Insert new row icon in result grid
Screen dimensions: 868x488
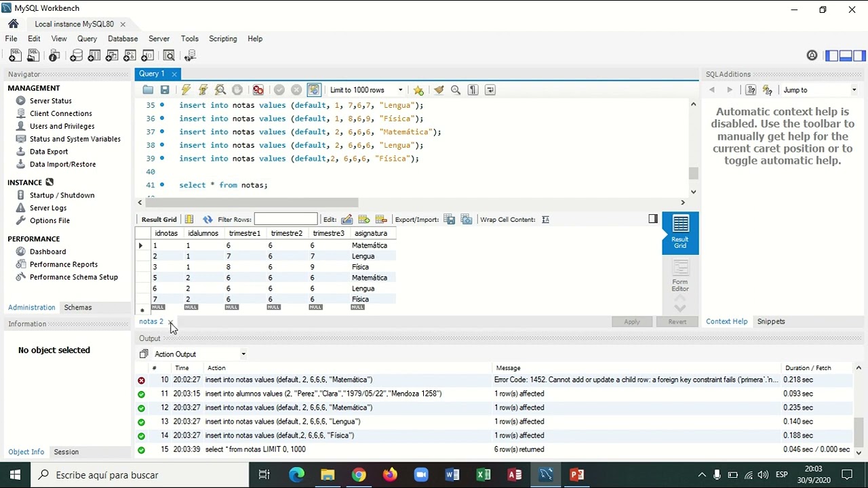(x=363, y=219)
